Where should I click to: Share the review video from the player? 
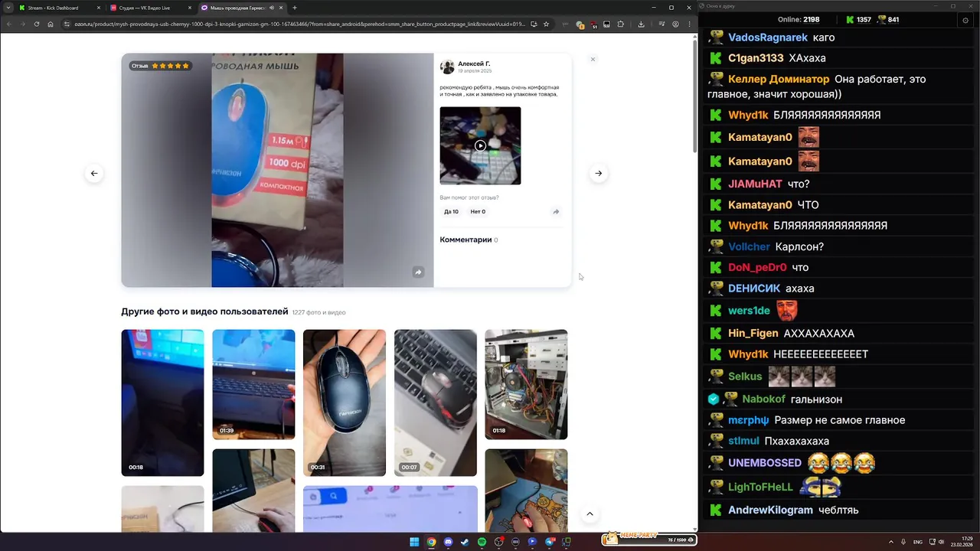tap(418, 272)
